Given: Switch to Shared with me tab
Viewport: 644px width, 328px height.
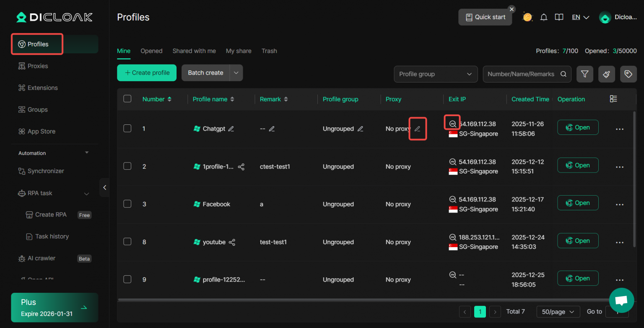Looking at the screenshot, I should click(x=194, y=51).
